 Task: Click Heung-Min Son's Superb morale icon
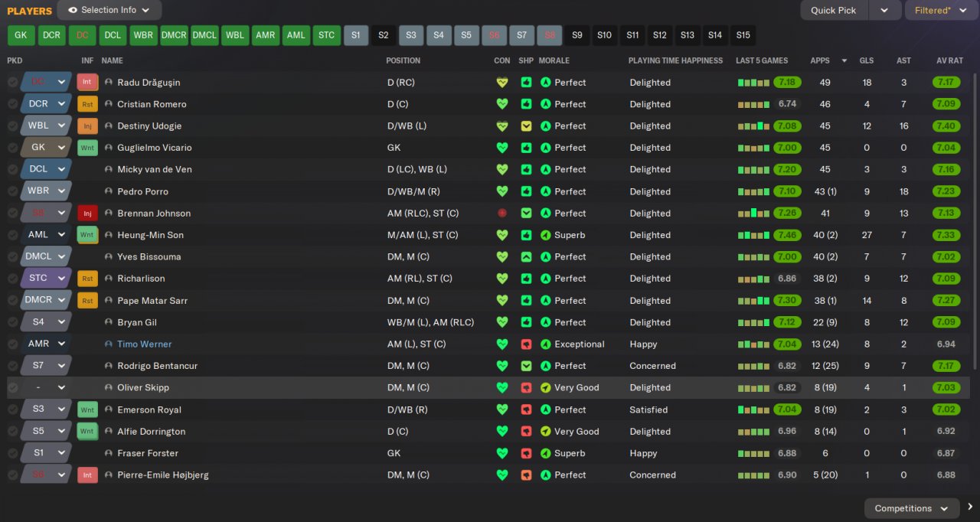(x=545, y=235)
